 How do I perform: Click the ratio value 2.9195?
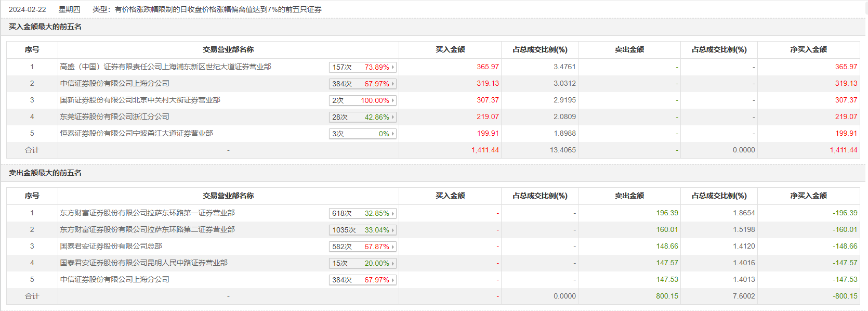(564, 100)
